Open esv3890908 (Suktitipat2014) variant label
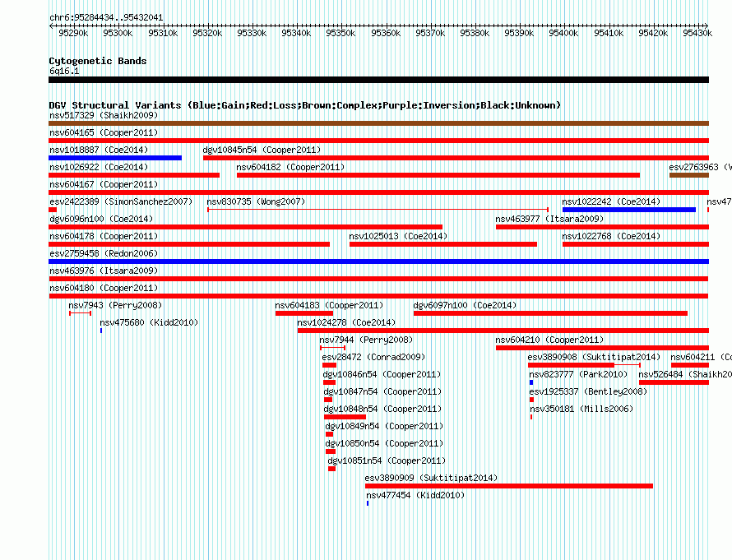This screenshot has width=732, height=560. point(595,357)
